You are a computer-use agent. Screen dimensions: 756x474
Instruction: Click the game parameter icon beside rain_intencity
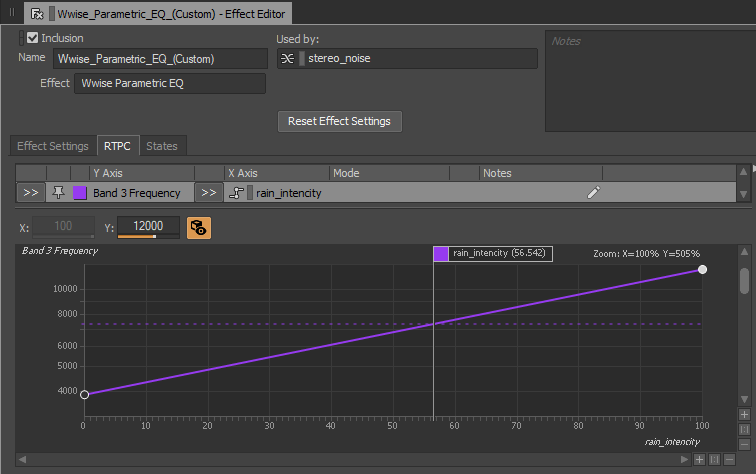tap(236, 193)
